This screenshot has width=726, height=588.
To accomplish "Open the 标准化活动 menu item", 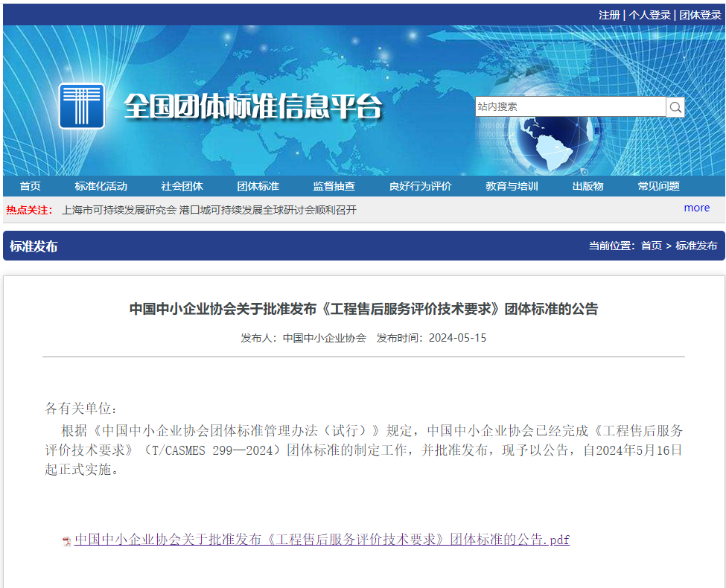I will pos(101,186).
